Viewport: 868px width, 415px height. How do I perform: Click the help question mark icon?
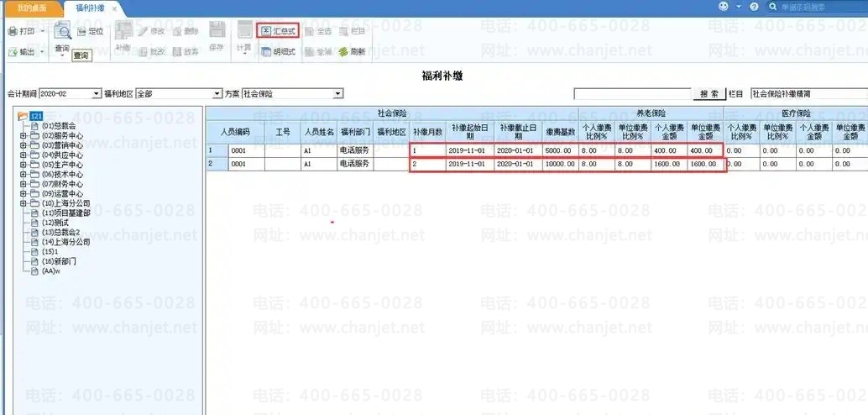[x=754, y=7]
